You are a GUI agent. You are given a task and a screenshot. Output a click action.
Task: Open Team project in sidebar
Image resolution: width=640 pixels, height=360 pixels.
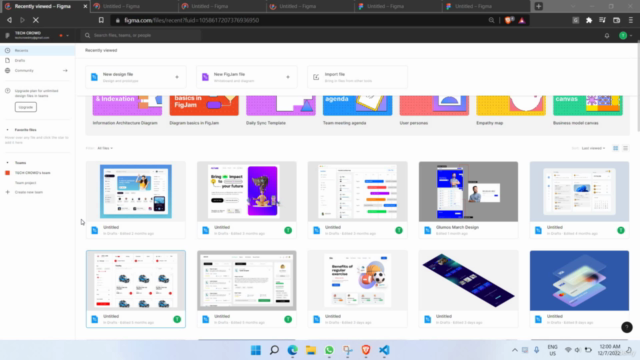click(x=25, y=183)
